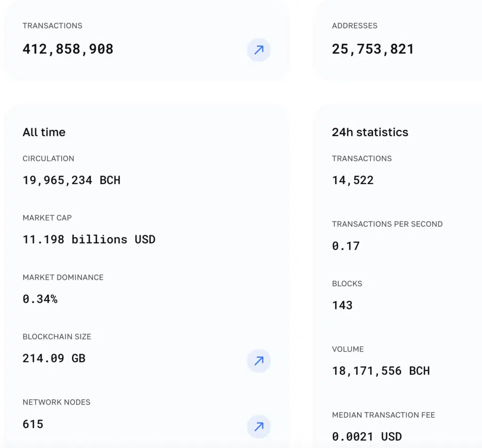Click the MARKET DOMINANCE label
Viewport: 482px width, 448px height.
[x=63, y=277]
